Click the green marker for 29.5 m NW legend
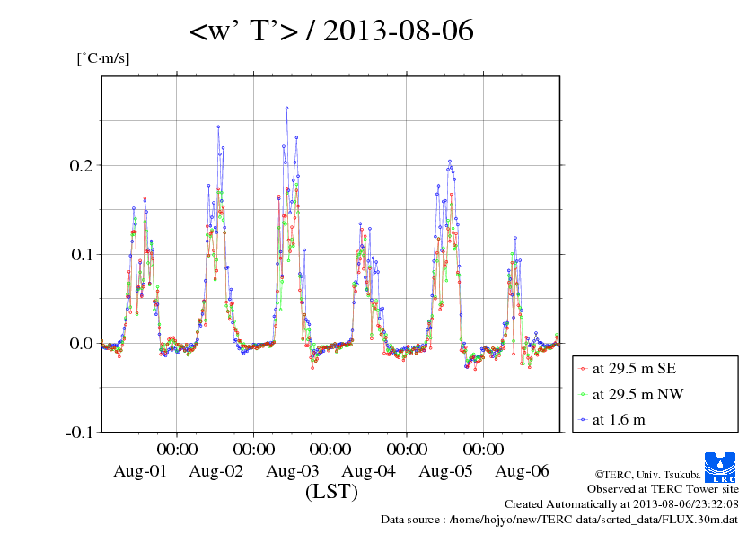756x534 pixels. (x=583, y=395)
